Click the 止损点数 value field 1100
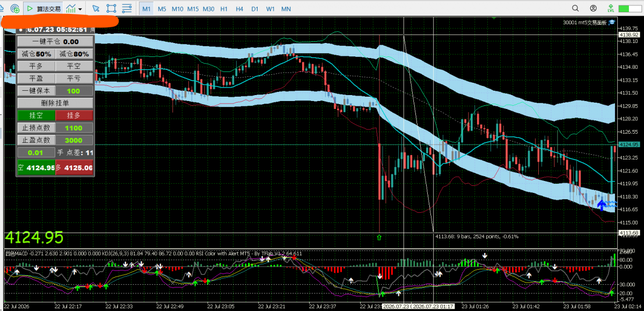This screenshot has width=644, height=311. 74,128
